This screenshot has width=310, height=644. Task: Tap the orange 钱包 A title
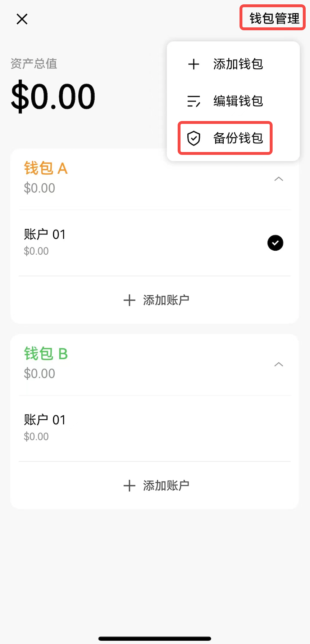(x=46, y=168)
